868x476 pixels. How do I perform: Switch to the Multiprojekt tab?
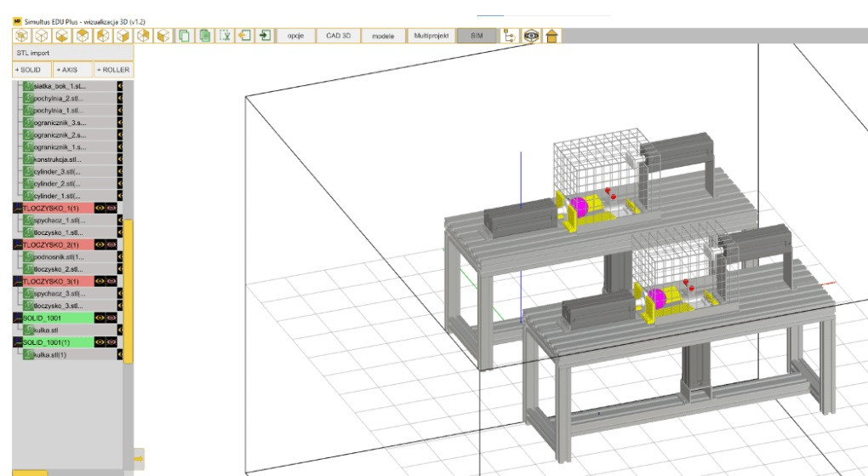pos(431,36)
